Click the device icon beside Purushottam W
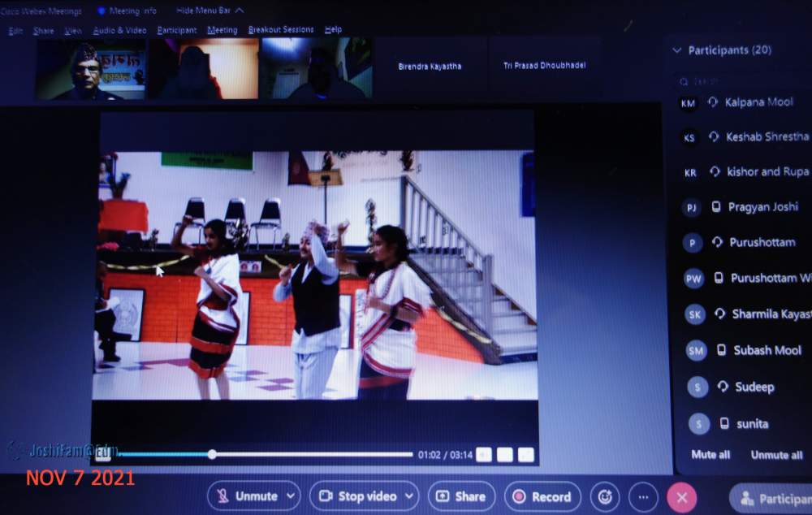This screenshot has height=515, width=812. pyautogui.click(x=719, y=278)
